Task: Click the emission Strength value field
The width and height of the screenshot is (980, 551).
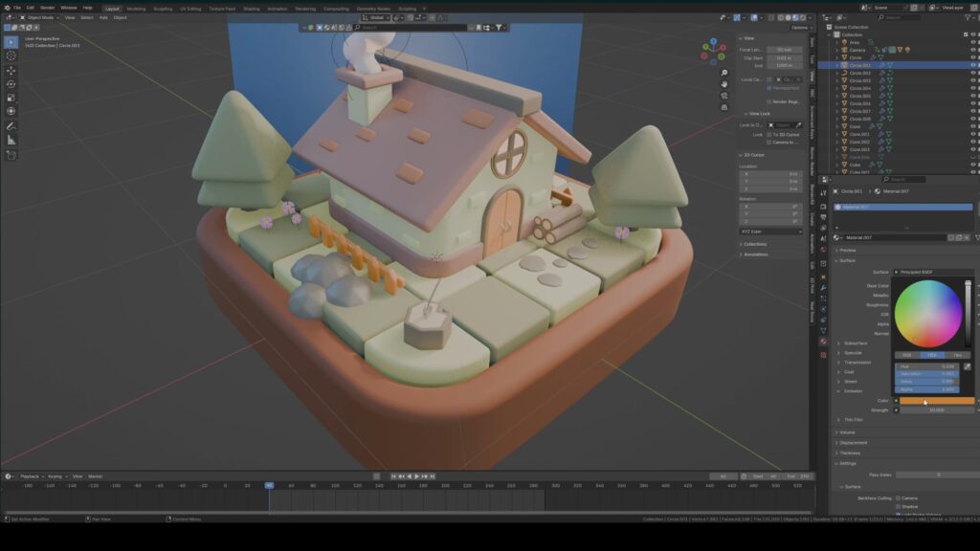Action: pyautogui.click(x=936, y=409)
